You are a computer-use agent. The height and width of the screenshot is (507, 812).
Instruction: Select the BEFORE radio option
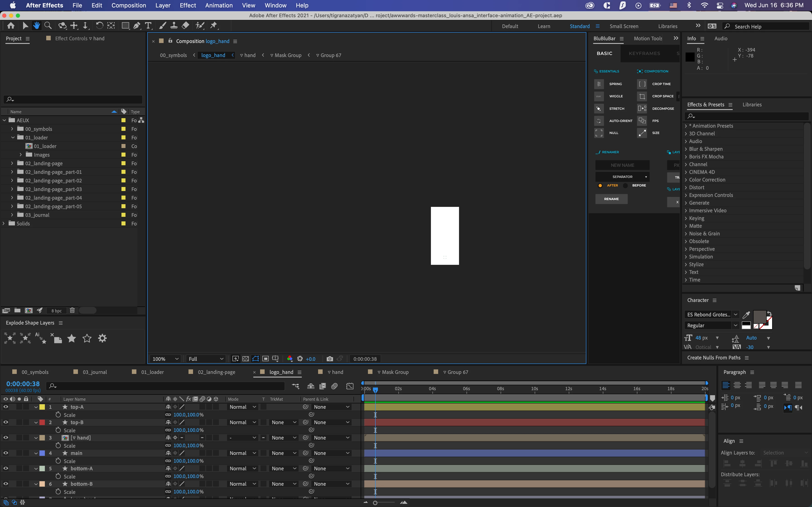626,185
